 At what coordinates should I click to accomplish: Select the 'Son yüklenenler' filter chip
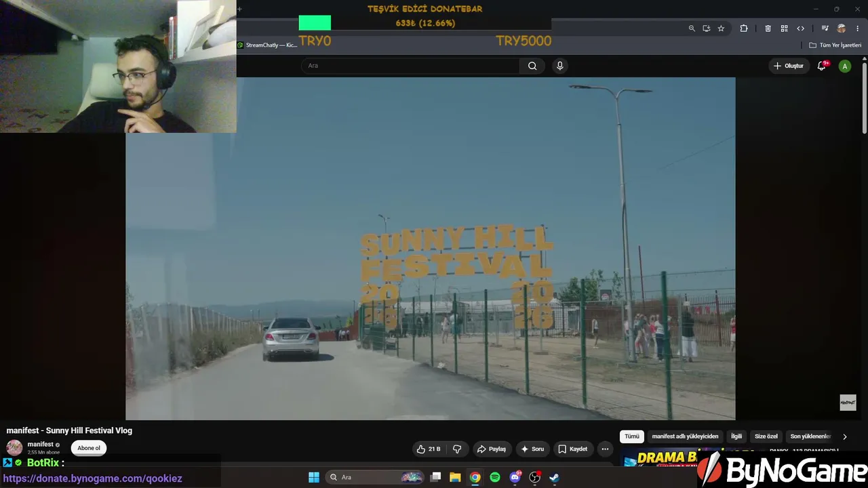[x=810, y=436]
